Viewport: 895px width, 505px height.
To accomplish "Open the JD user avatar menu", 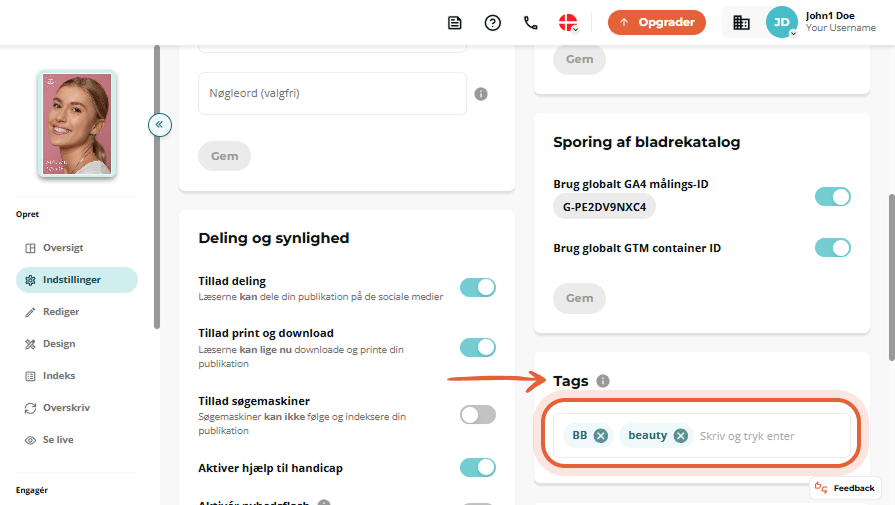I will (781, 22).
